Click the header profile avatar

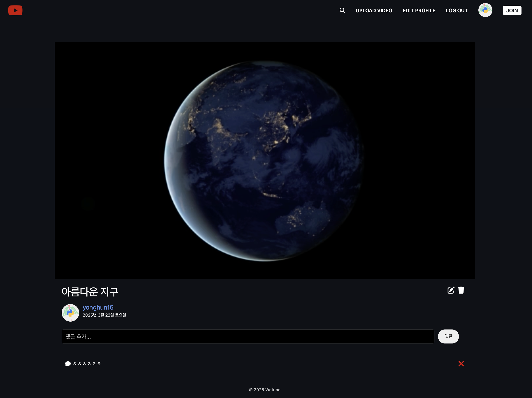tap(485, 10)
